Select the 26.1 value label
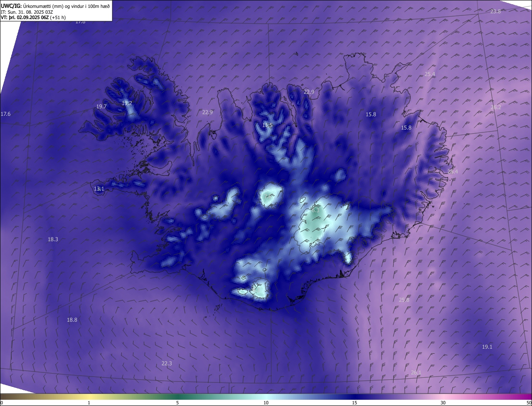Screen dimensions: 532x406 click(x=416, y=372)
